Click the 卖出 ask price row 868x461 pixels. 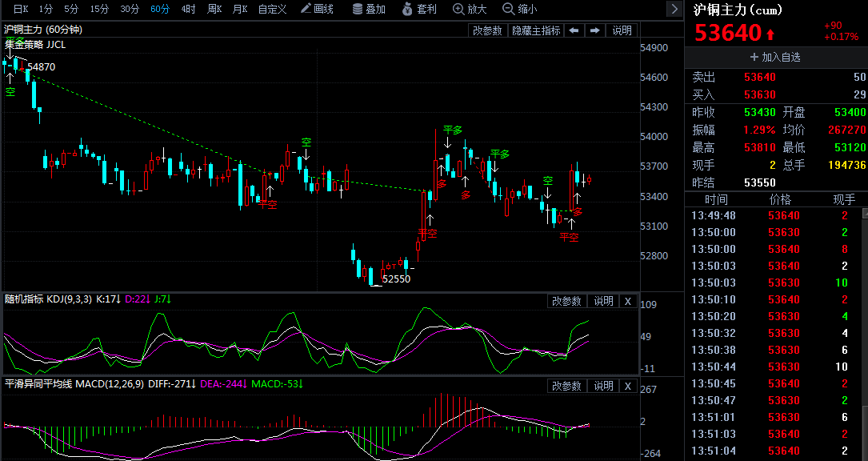click(x=776, y=77)
